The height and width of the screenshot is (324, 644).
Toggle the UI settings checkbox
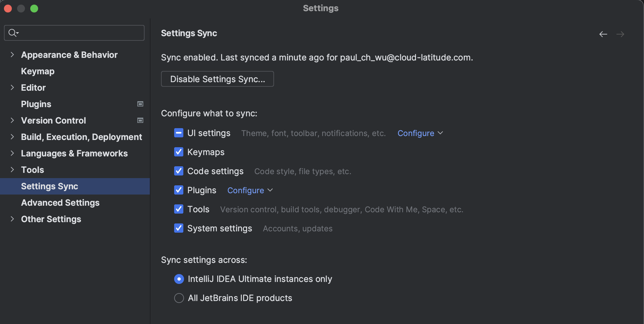(179, 133)
